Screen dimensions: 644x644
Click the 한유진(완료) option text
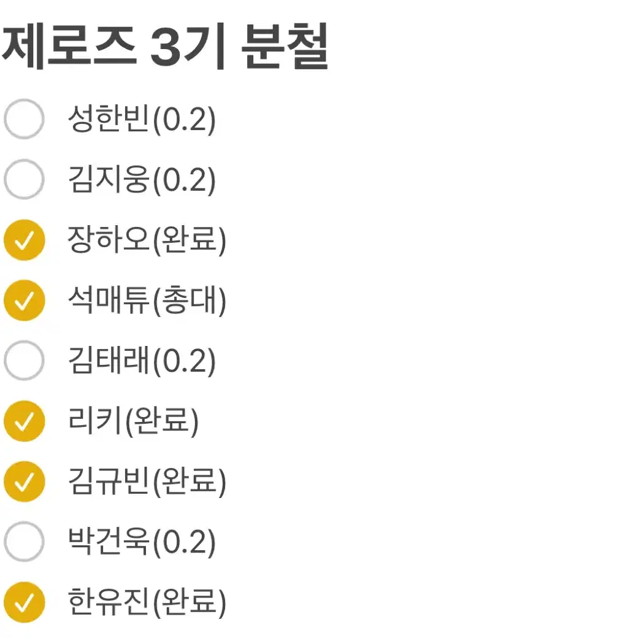[147, 602]
